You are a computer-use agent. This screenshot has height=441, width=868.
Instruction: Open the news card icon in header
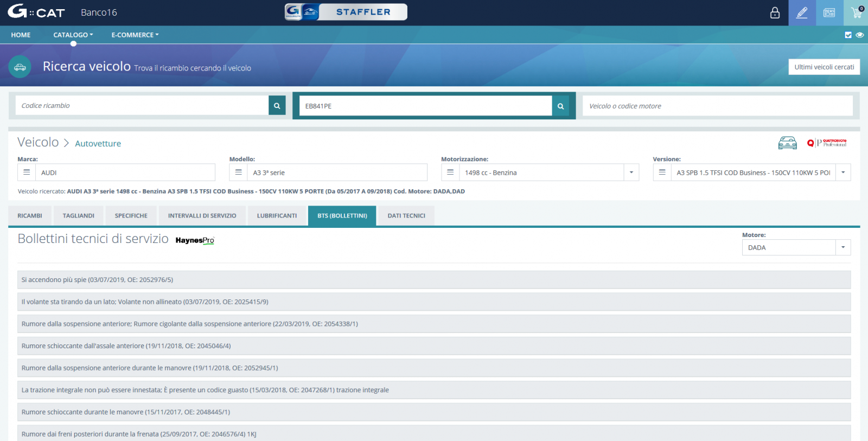tap(829, 12)
